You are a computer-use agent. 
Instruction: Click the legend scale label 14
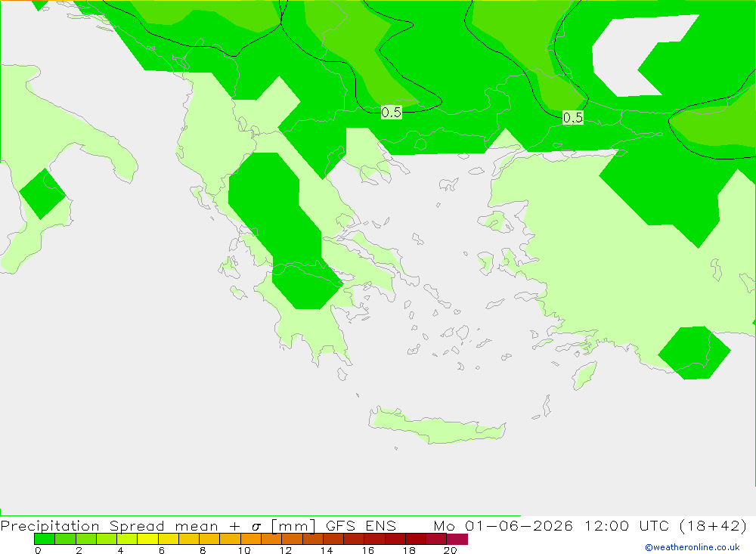click(327, 550)
